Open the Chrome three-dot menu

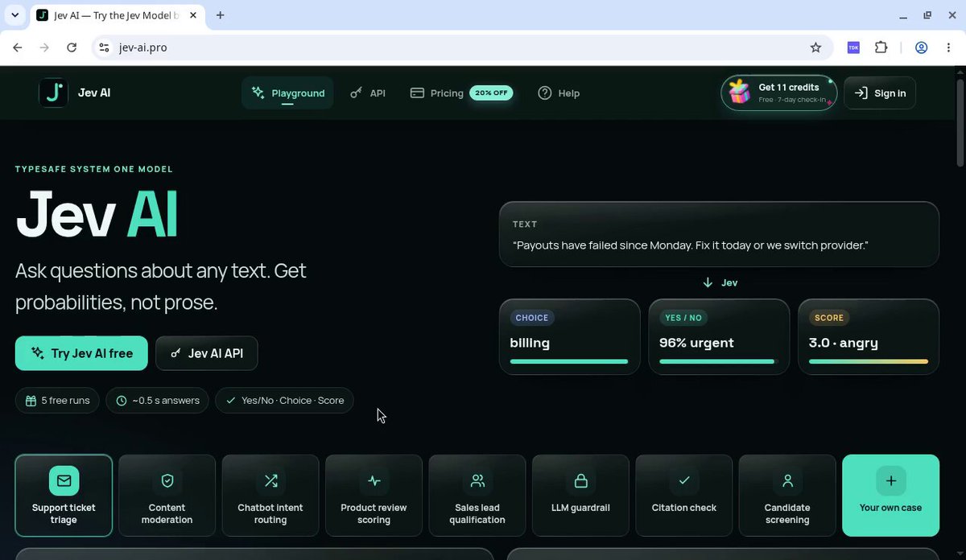(x=948, y=47)
